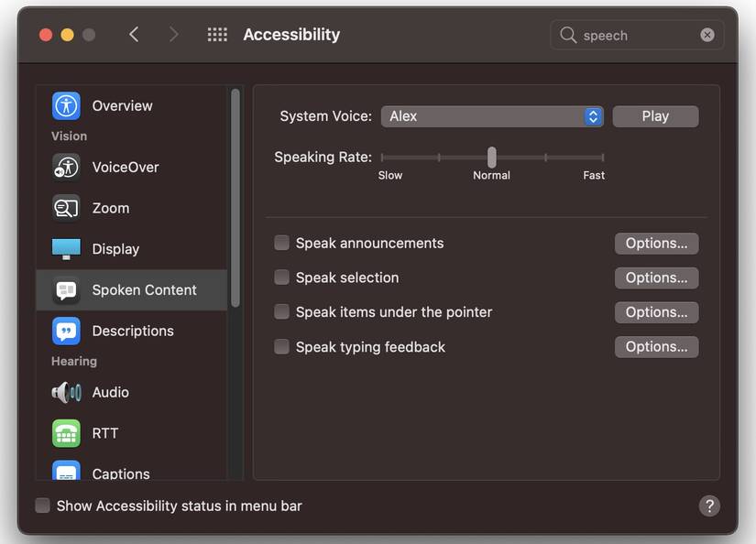756x544 pixels.
Task: Clear the speech search field
Action: pos(707,34)
